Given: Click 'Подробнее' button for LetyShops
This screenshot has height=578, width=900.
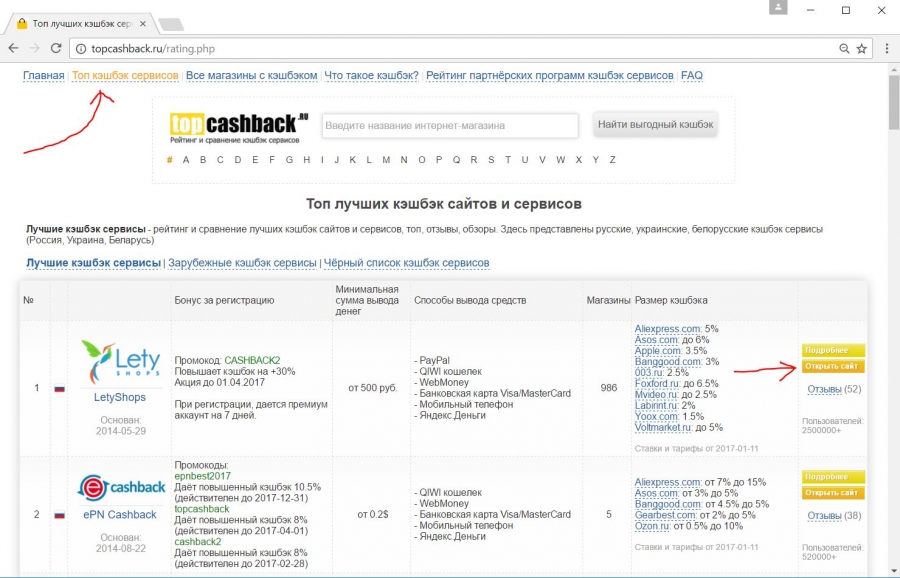Looking at the screenshot, I should coord(833,350).
